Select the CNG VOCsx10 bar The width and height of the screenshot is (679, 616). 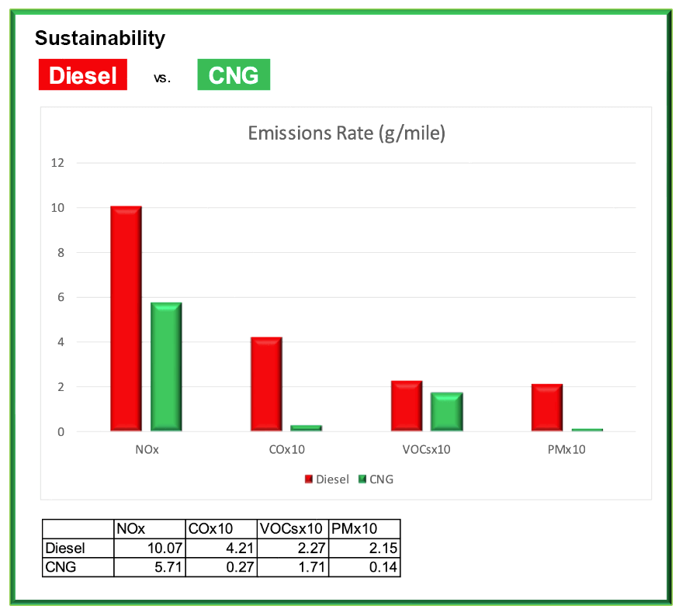pos(447,411)
